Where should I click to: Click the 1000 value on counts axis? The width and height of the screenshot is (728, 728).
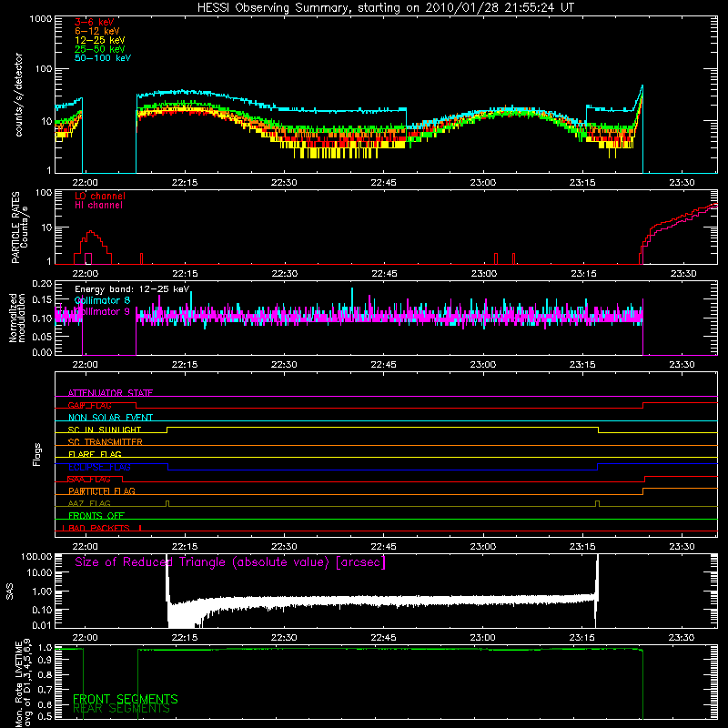(x=40, y=19)
